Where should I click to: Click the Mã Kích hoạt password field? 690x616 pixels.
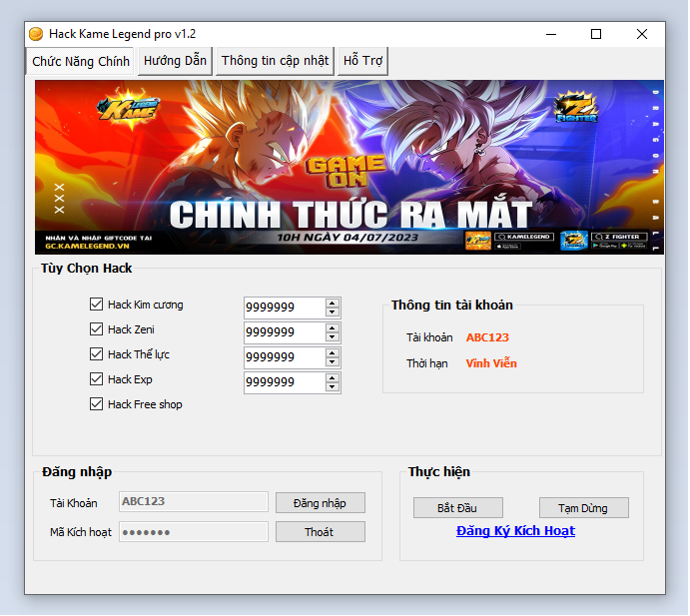click(194, 532)
